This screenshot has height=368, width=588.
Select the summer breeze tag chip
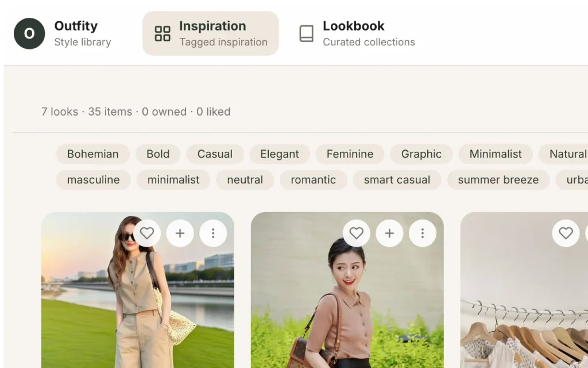point(498,180)
